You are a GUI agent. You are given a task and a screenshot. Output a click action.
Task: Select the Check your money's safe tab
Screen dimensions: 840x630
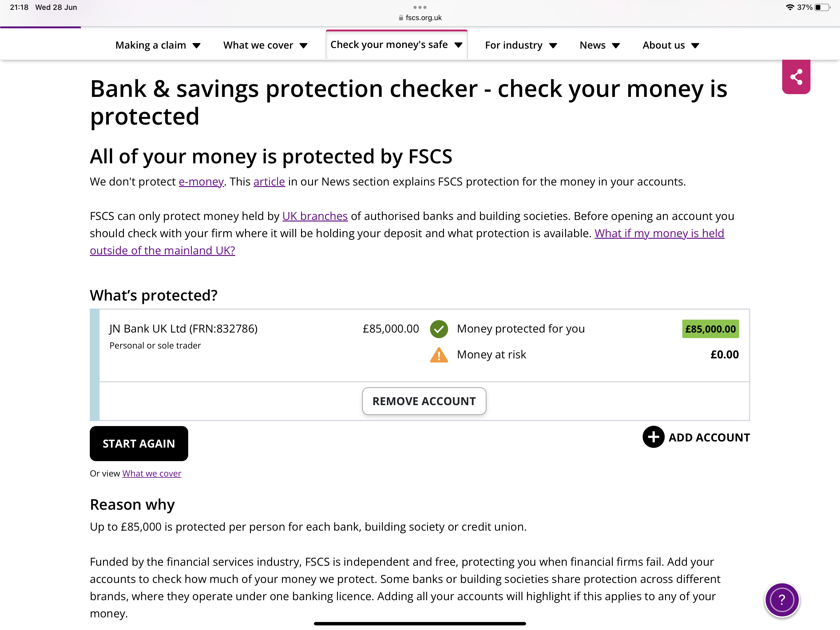(x=396, y=45)
